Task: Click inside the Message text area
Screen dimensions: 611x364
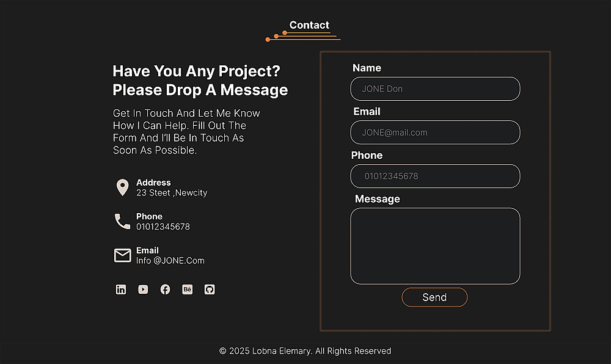Action: coord(435,246)
